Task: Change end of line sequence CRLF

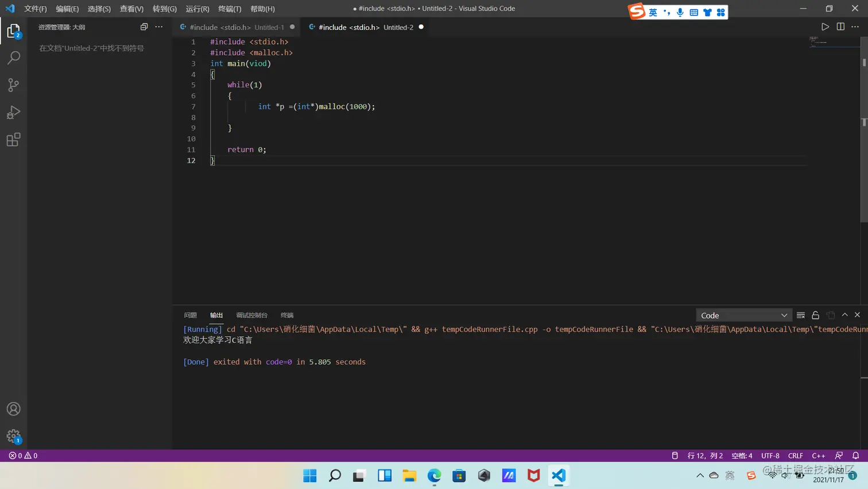Action: [x=796, y=456]
